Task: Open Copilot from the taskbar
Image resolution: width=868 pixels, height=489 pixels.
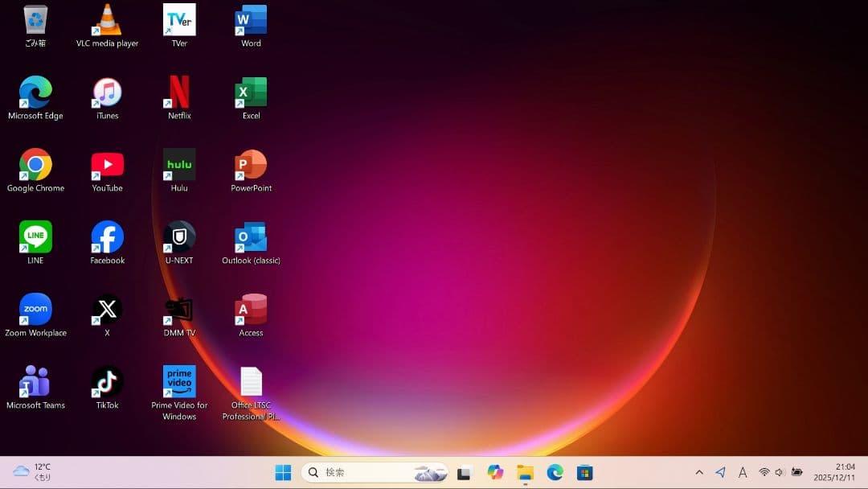Action: coord(495,473)
